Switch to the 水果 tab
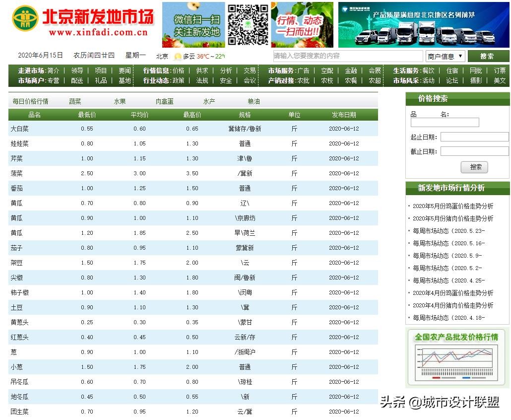Viewport: 511px width, 420px height. [x=120, y=101]
